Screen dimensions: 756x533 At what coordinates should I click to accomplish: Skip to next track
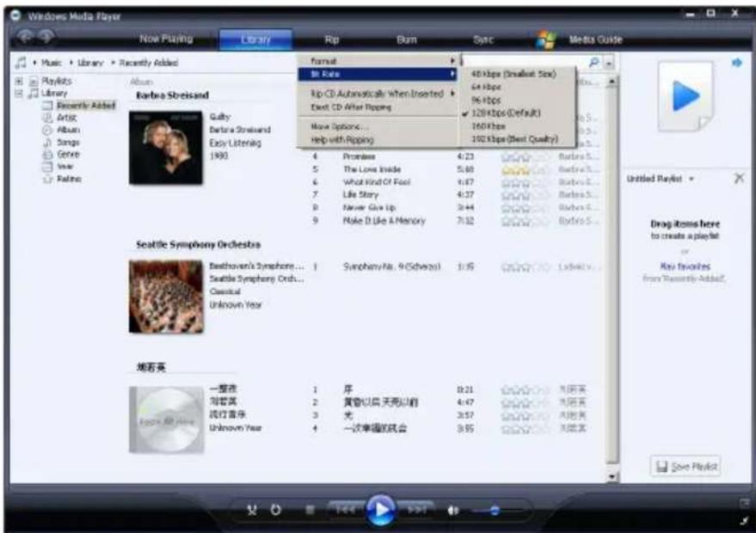tap(417, 510)
